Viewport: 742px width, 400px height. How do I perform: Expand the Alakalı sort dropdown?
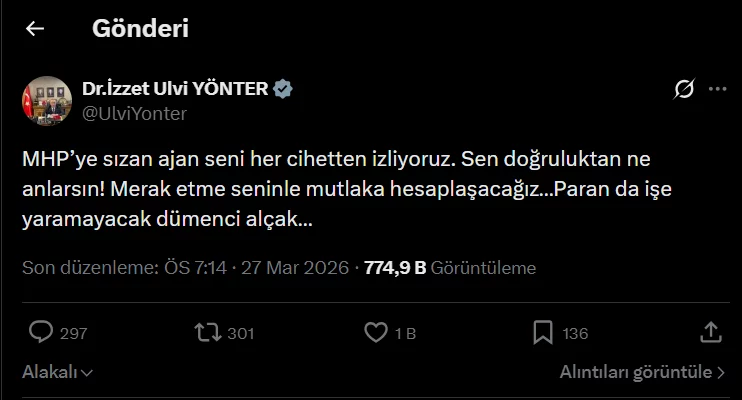58,373
